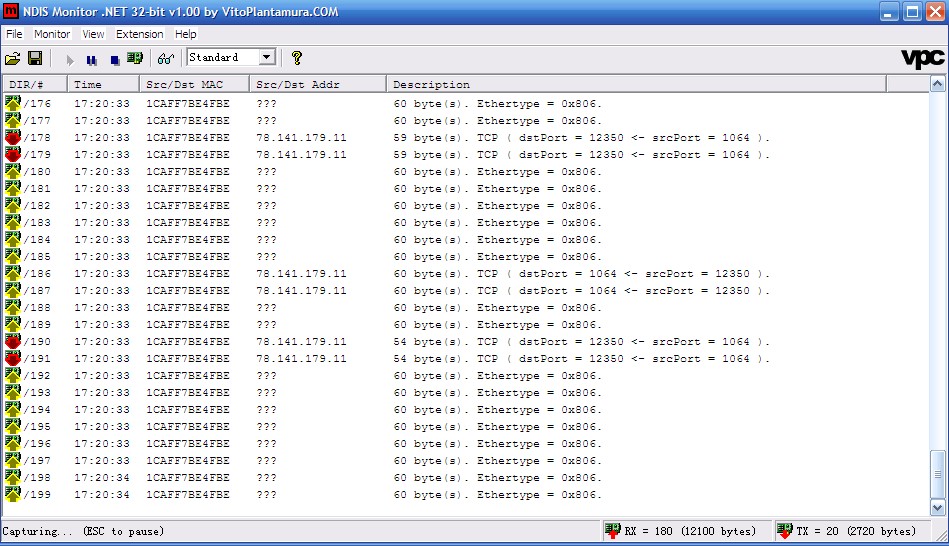The image size is (949, 546).
Task: Select received packet icon for row /176
Action: pyautogui.click(x=13, y=103)
